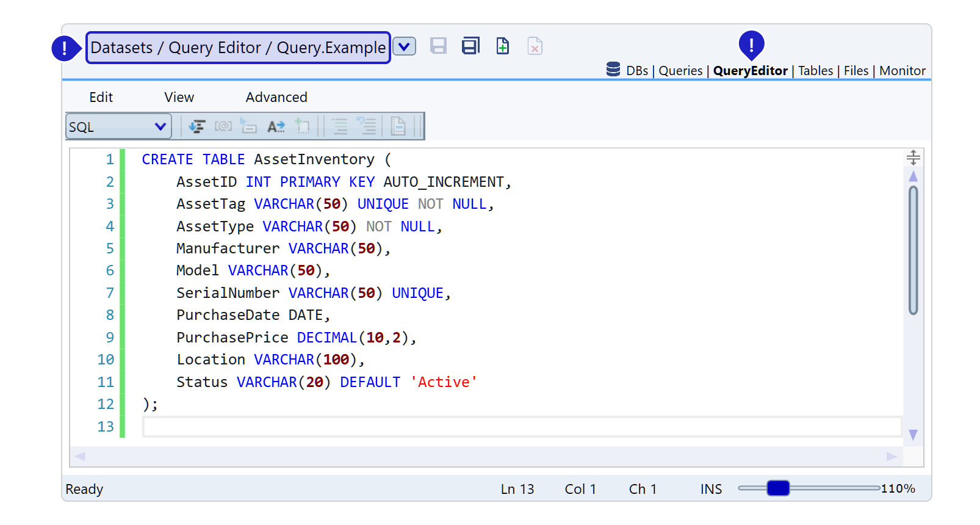
Task: Go to the Tables section link
Action: pyautogui.click(x=815, y=71)
